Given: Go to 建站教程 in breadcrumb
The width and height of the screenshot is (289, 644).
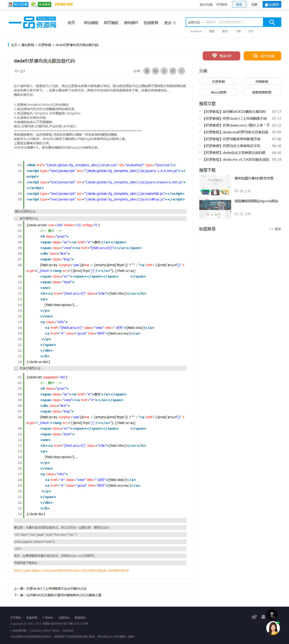Looking at the screenshot, I should [28, 45].
